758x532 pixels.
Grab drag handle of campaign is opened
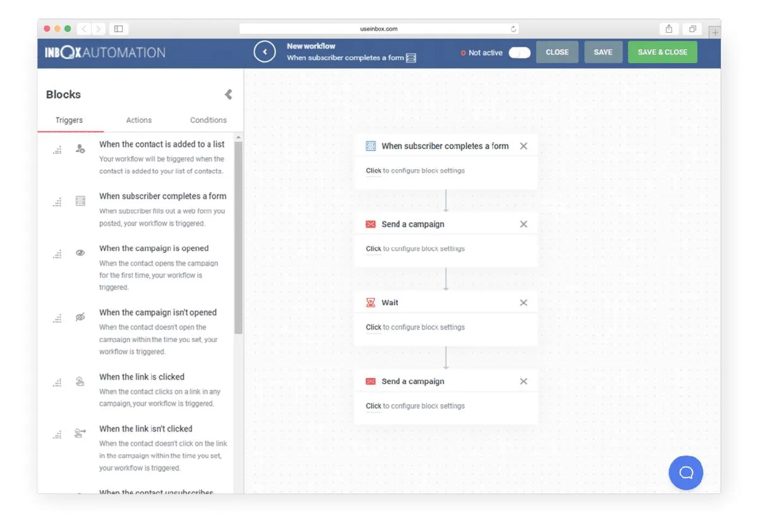[x=57, y=254]
